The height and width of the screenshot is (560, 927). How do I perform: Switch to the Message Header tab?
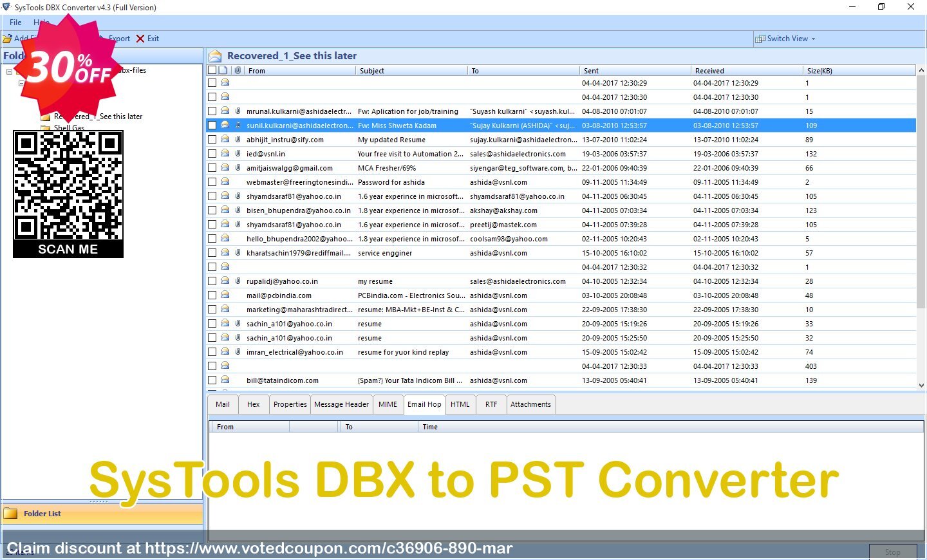click(341, 404)
